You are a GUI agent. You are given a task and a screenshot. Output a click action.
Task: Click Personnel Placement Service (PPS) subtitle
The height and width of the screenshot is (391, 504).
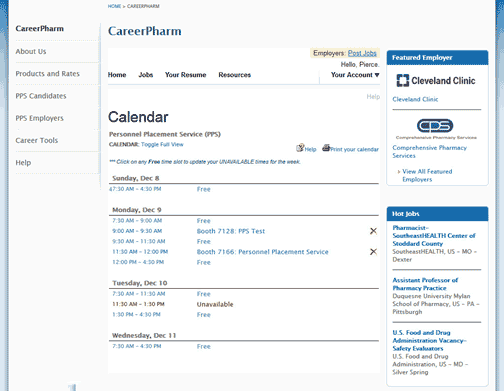click(x=165, y=134)
